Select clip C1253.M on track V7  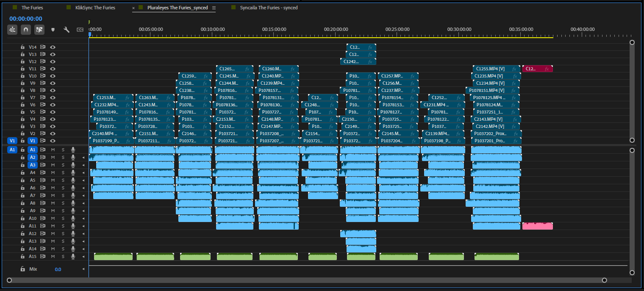113,97
